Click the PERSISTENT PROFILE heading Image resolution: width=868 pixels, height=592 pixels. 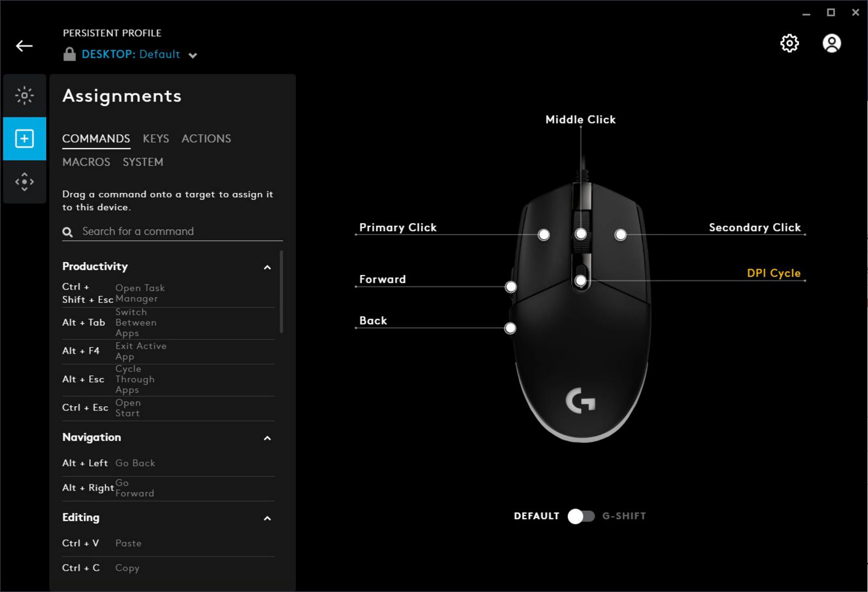pyautogui.click(x=112, y=33)
